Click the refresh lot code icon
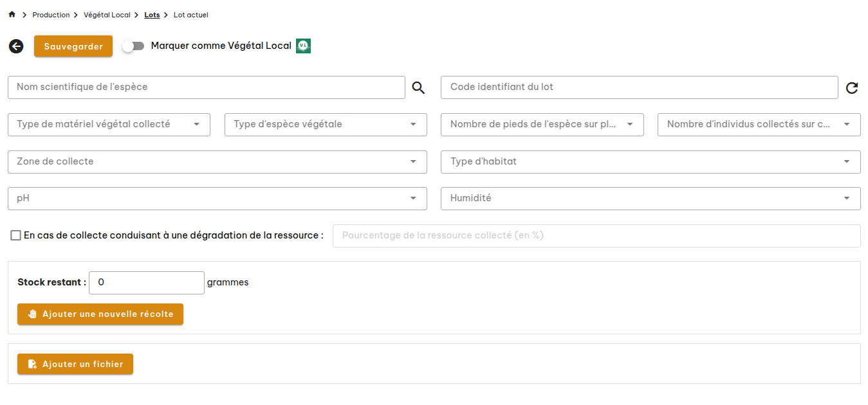 (x=852, y=88)
